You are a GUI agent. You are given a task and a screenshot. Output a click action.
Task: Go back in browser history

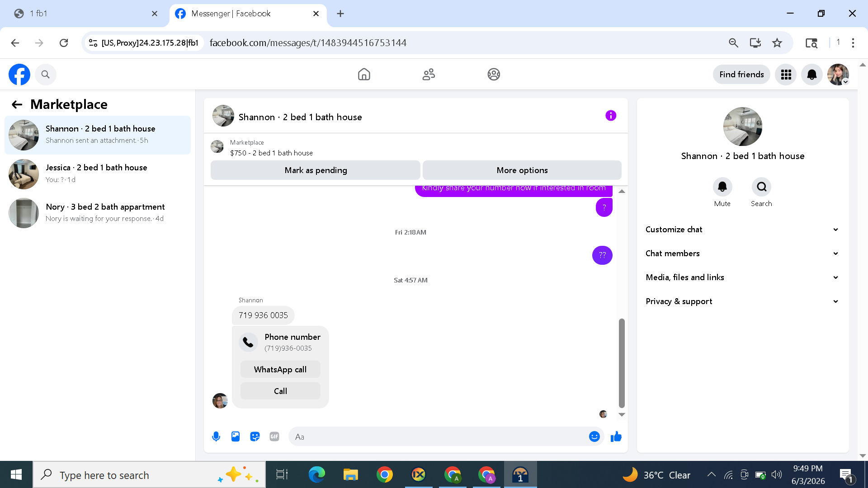pyautogui.click(x=15, y=43)
